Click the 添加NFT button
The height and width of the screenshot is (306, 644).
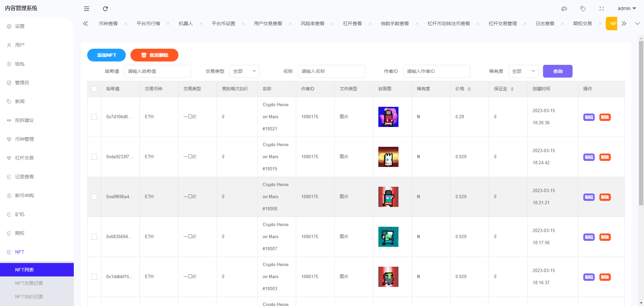pyautogui.click(x=106, y=55)
